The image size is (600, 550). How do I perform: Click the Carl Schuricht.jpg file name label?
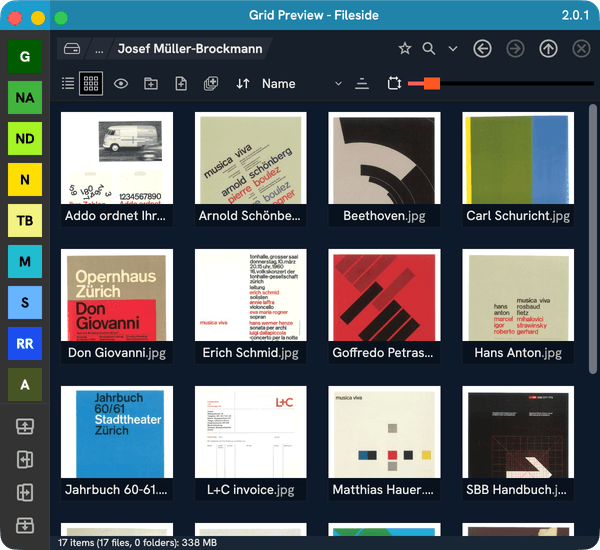[518, 216]
